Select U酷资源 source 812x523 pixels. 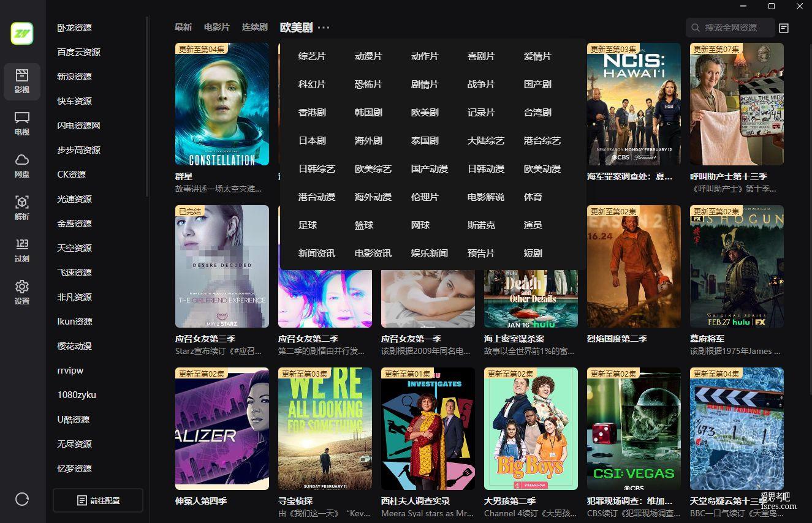(x=74, y=420)
